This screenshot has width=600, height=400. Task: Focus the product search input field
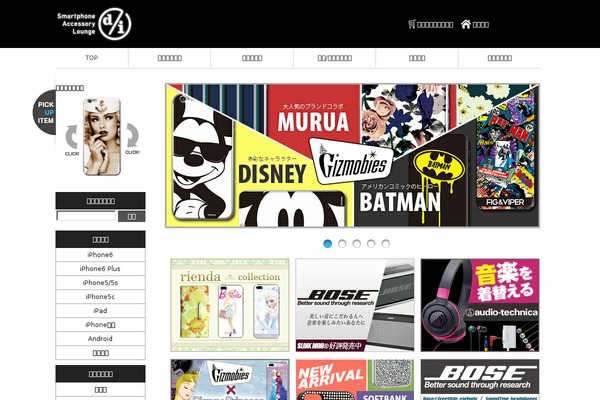point(86,216)
